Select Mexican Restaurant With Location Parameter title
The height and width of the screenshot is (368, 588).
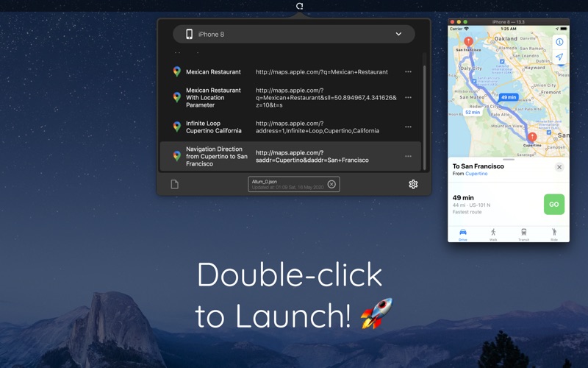213,98
